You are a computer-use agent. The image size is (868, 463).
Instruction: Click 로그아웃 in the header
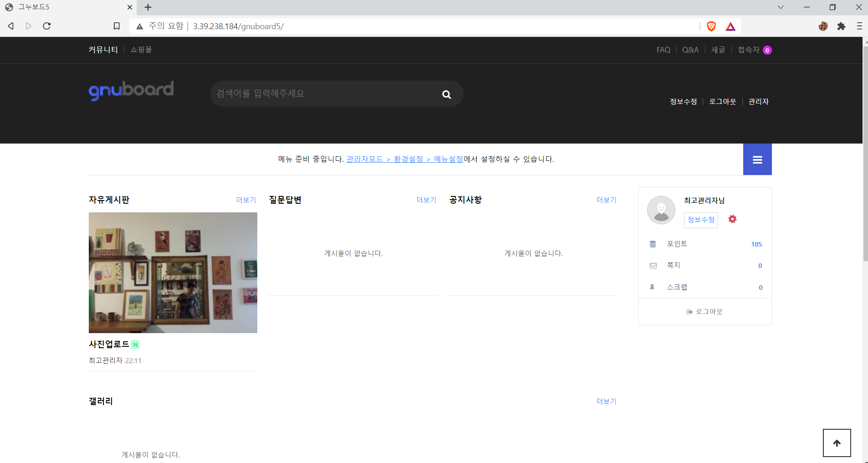723,102
